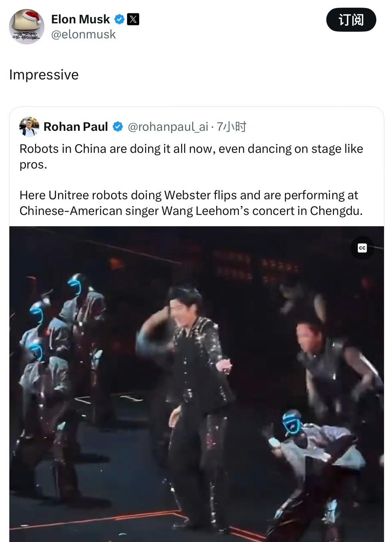Click the X affiliation badge next to Elon Musk
Image resolution: width=392 pixels, height=542 pixels.
133,19
